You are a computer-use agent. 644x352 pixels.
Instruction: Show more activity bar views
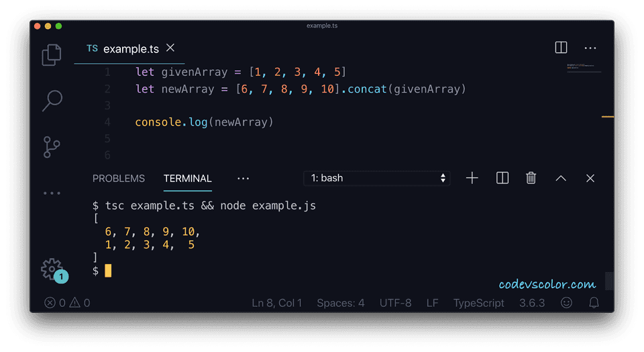[x=52, y=193]
